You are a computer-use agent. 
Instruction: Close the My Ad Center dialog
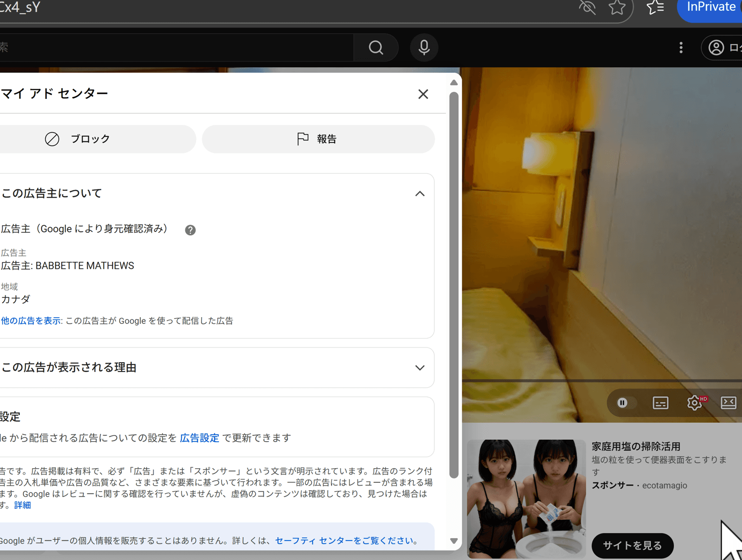(423, 94)
